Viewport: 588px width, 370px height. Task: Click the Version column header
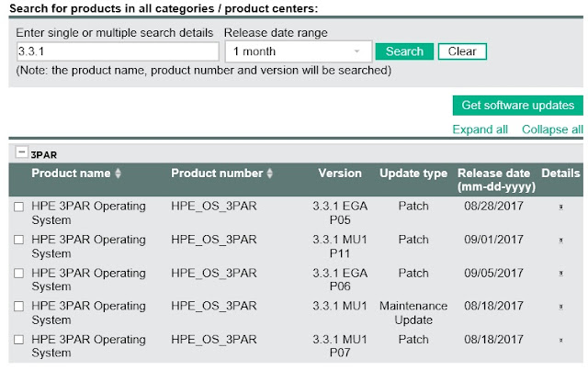tap(340, 174)
